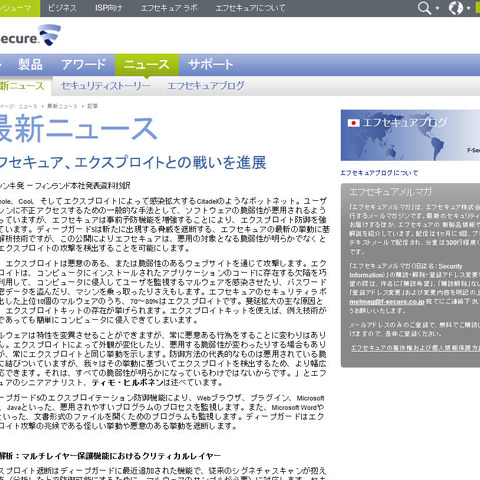Image resolution: width=480 pixels, height=480 pixels.
Task: Expand the globe language dropdown arrow
Action: (x=468, y=8)
